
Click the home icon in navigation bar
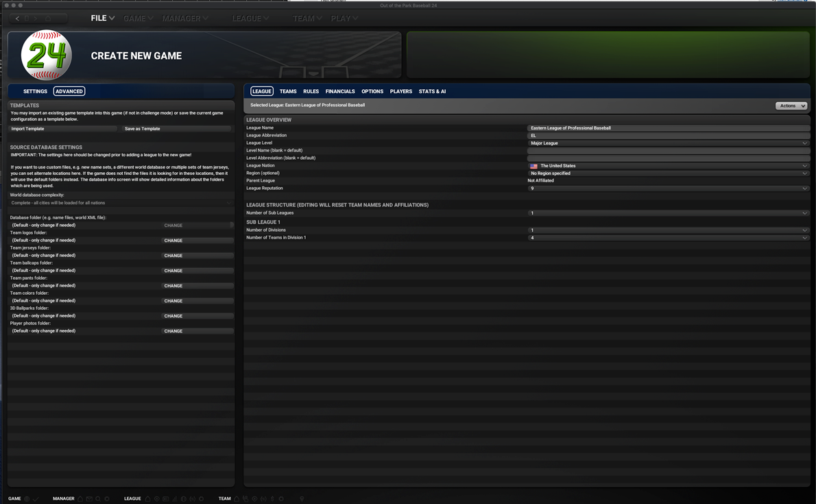(x=48, y=19)
